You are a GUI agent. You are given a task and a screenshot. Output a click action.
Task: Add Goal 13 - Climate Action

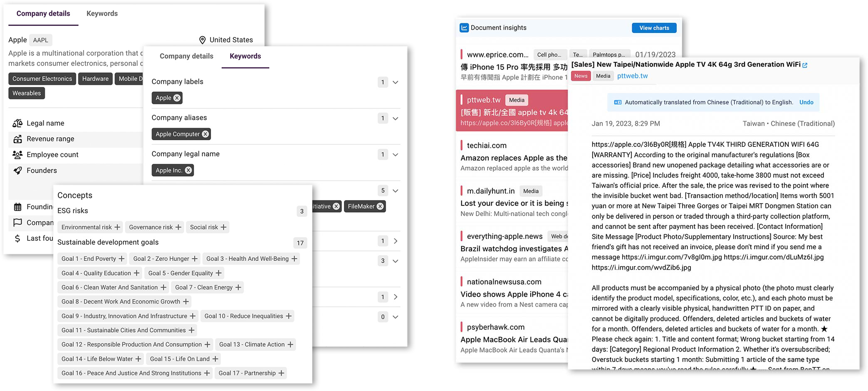click(x=290, y=344)
